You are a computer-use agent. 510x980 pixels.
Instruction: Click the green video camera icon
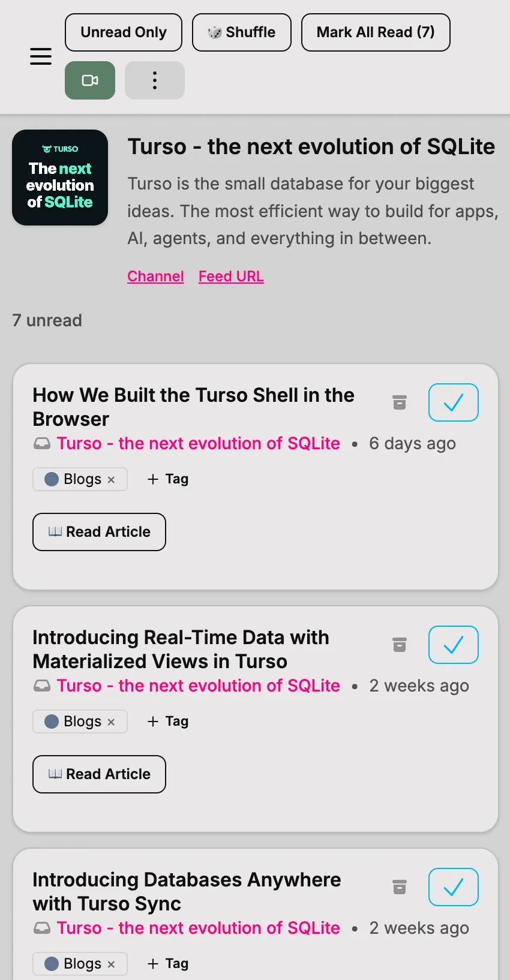(89, 80)
